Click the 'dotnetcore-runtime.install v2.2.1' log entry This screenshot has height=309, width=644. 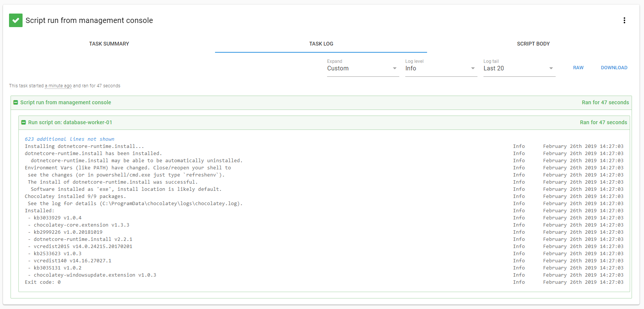pos(83,239)
